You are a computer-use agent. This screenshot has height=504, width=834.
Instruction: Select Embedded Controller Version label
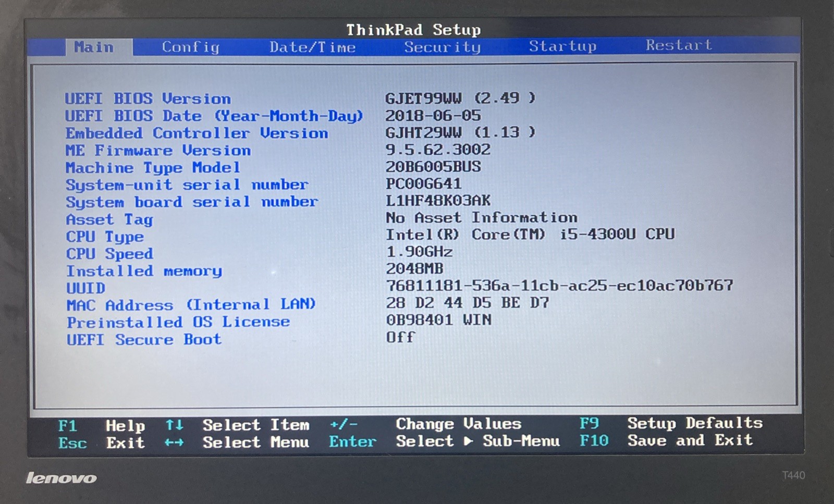pyautogui.click(x=197, y=133)
